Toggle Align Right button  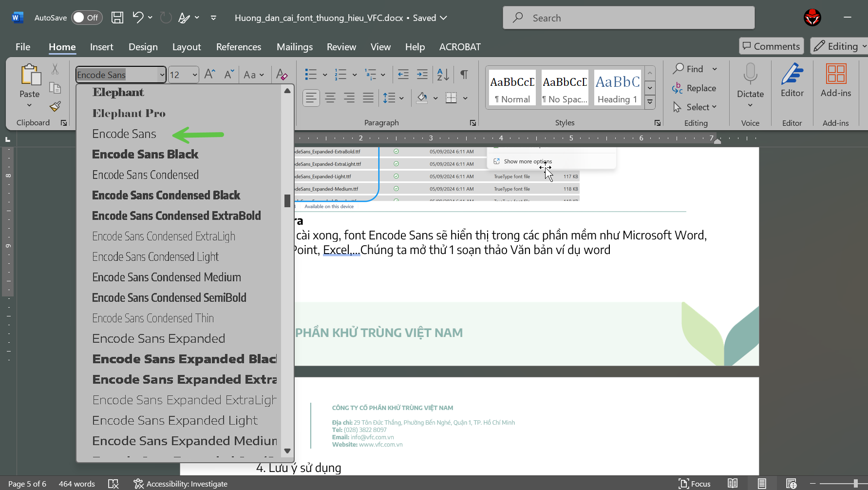349,98
